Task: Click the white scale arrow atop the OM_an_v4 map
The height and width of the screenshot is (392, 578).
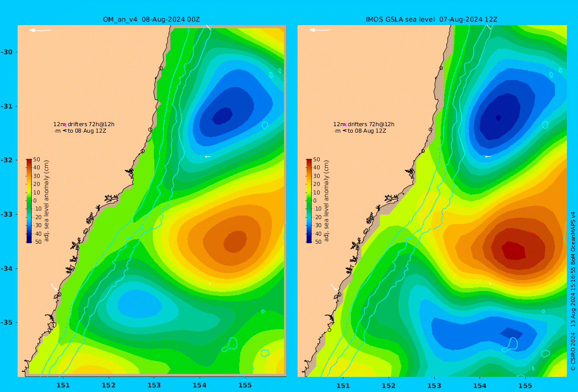Action: point(40,30)
